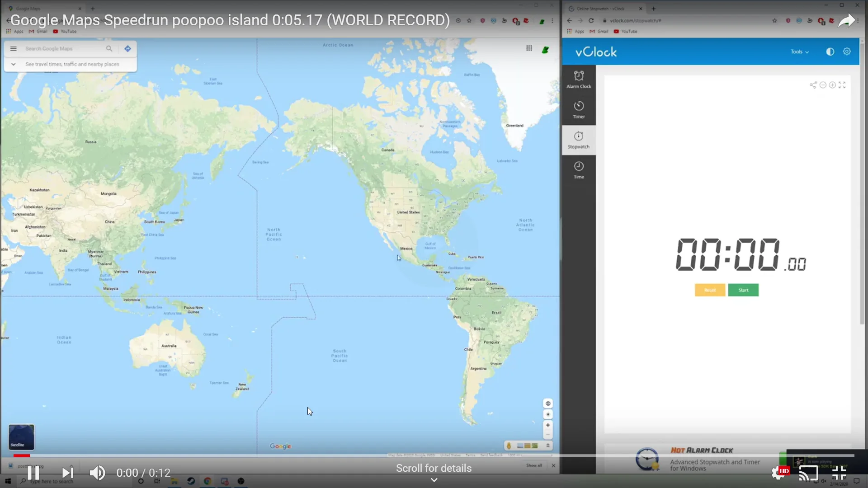Screen dimensions: 868x488
Task: Expand the Scroll for details chevron
Action: [x=434, y=480]
